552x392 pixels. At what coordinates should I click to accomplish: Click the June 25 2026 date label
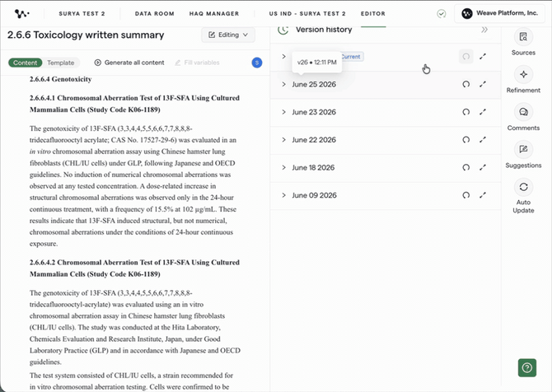click(314, 84)
